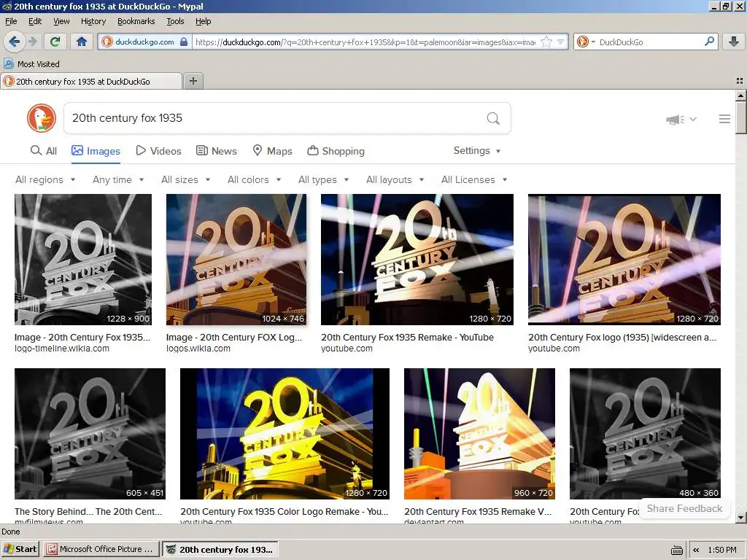This screenshot has height=560, width=747.
Task: Open the hamburger side menu
Action: click(x=724, y=119)
